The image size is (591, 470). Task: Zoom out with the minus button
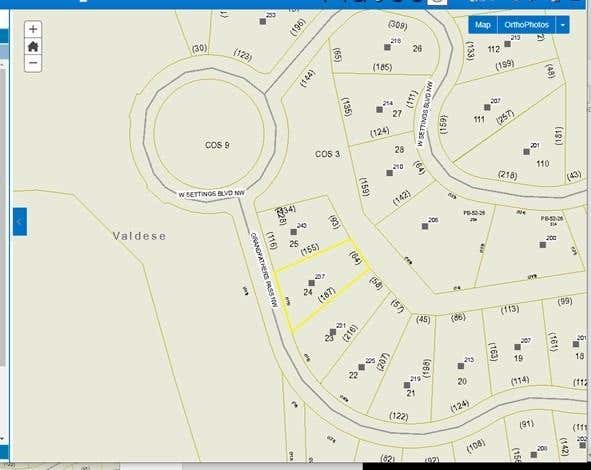click(x=33, y=63)
